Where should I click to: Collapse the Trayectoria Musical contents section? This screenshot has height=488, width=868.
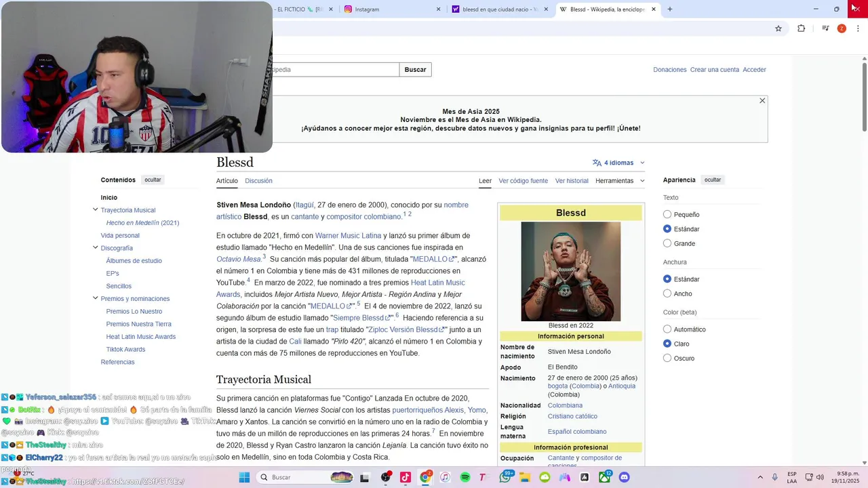coord(96,210)
